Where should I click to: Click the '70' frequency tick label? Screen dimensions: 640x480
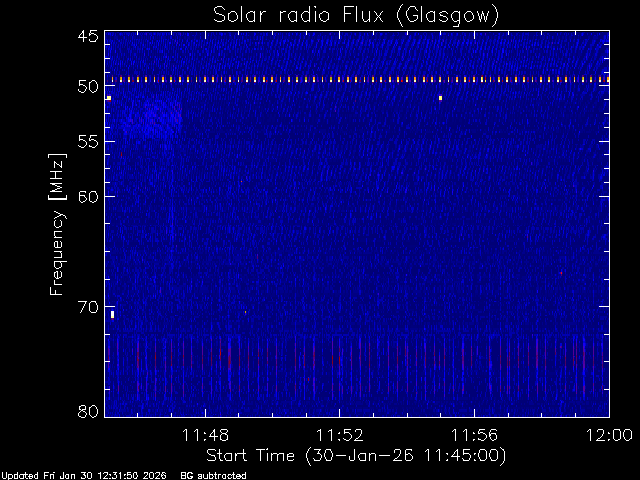(88, 307)
